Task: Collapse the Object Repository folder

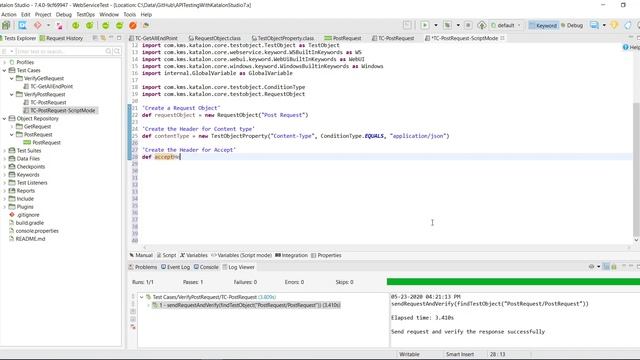Action: 4,118
